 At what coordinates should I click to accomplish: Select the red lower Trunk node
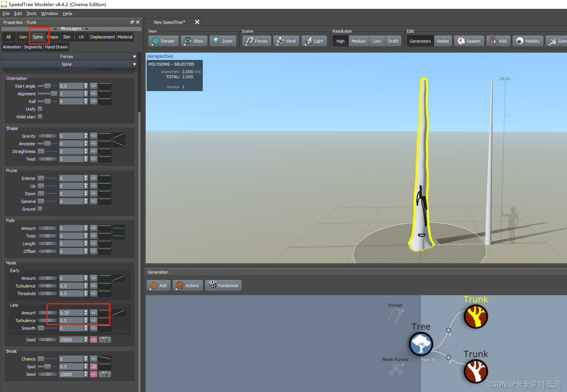pos(476,371)
